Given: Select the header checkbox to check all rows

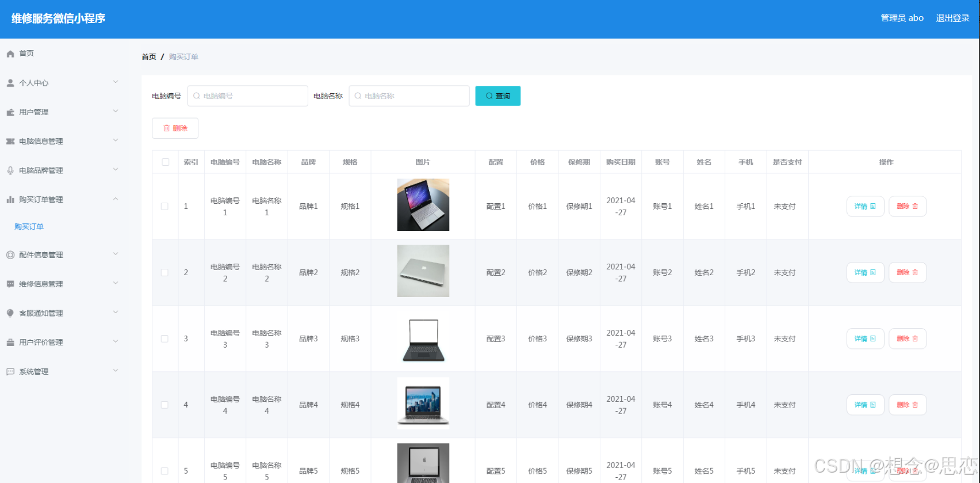Looking at the screenshot, I should pyautogui.click(x=166, y=162).
